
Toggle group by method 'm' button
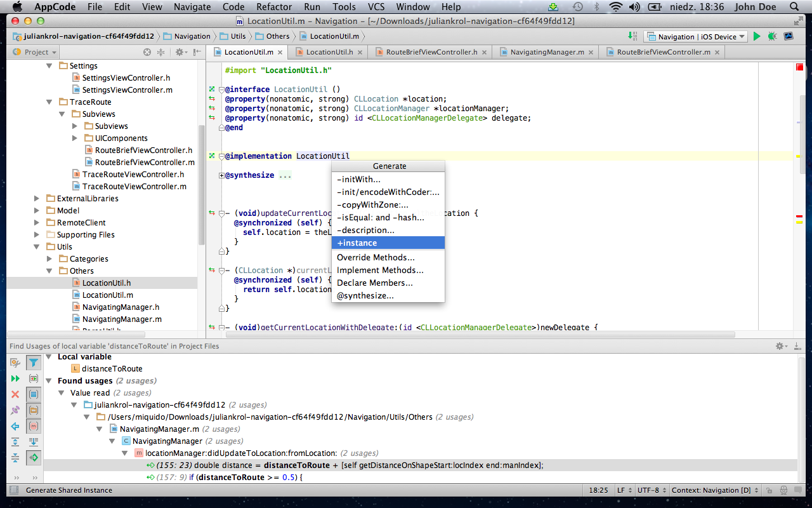click(34, 426)
